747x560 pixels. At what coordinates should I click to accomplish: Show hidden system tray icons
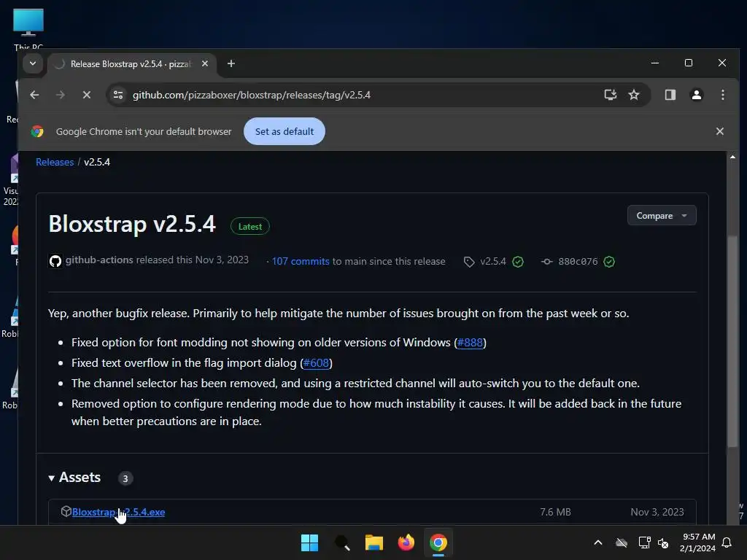click(x=598, y=542)
